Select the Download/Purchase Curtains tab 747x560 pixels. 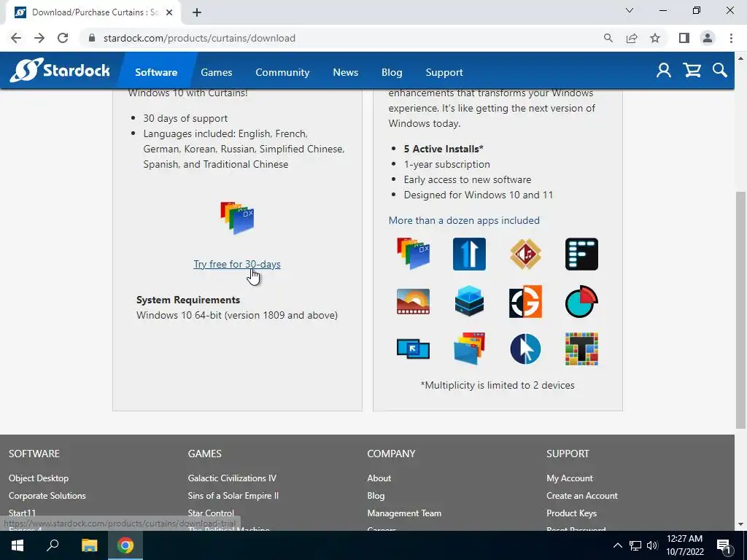pyautogui.click(x=93, y=12)
